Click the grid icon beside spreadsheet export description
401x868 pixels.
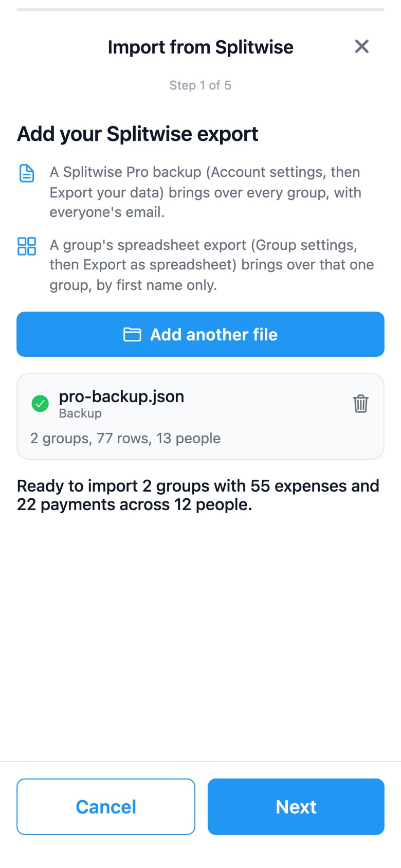[x=27, y=246]
